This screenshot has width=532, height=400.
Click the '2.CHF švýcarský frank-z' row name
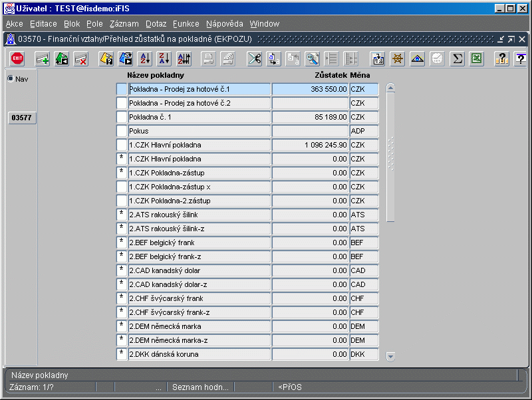199,312
